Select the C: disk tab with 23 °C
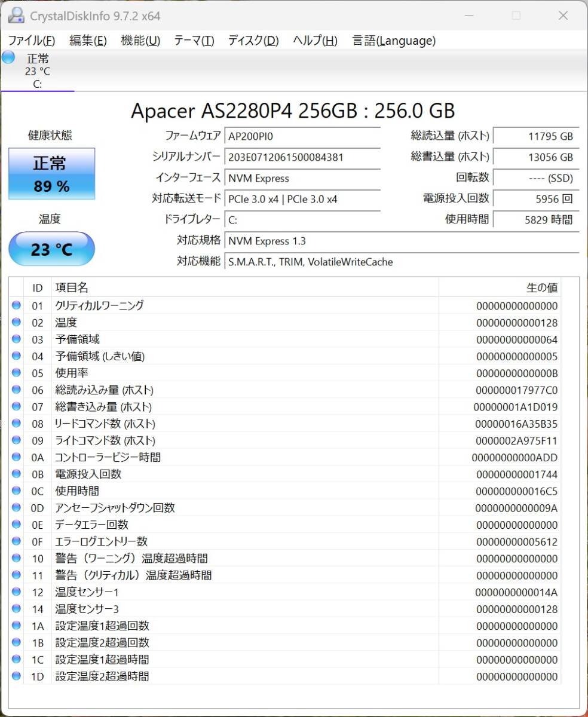The width and height of the screenshot is (588, 717). coord(38,71)
